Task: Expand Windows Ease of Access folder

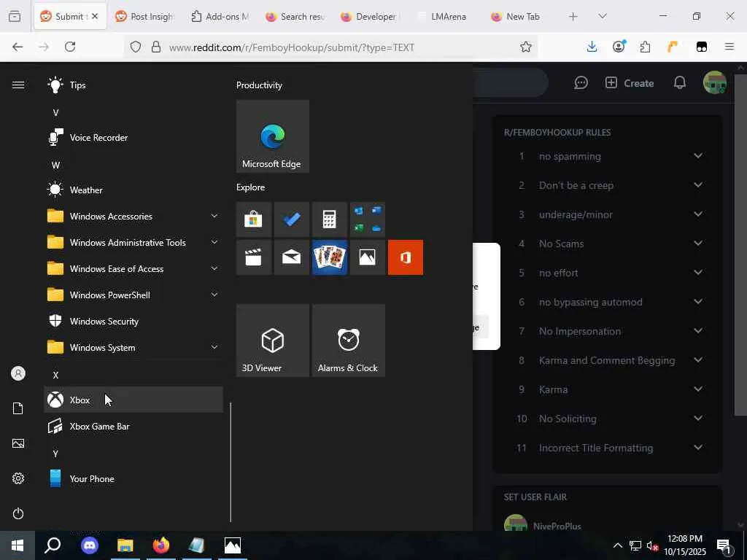Action: tap(133, 268)
